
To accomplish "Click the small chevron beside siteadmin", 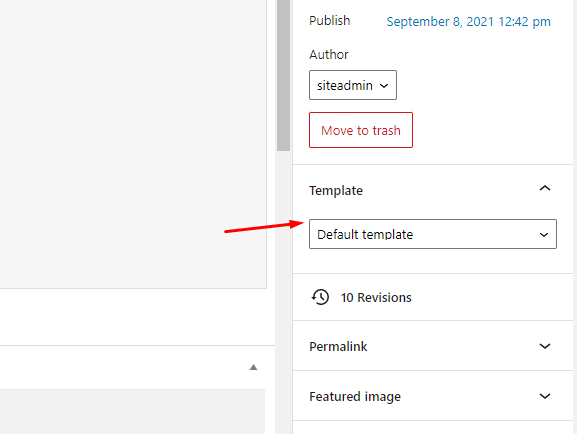I will click(384, 86).
